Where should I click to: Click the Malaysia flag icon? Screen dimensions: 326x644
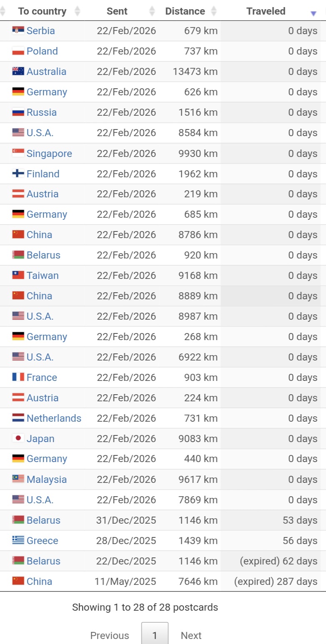[x=18, y=479]
